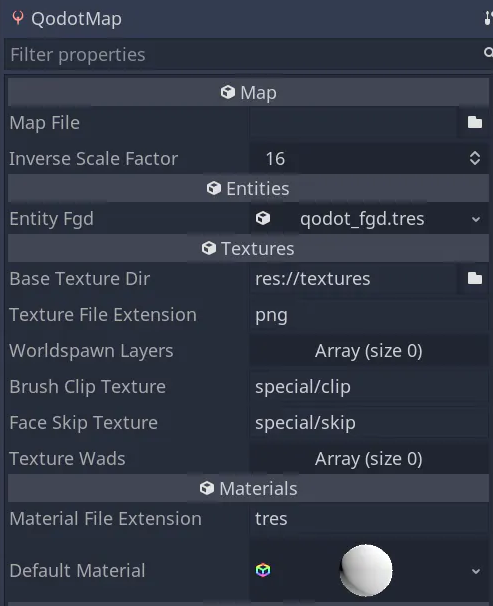
Task: Click the Textures section cube icon
Action: [209, 248]
